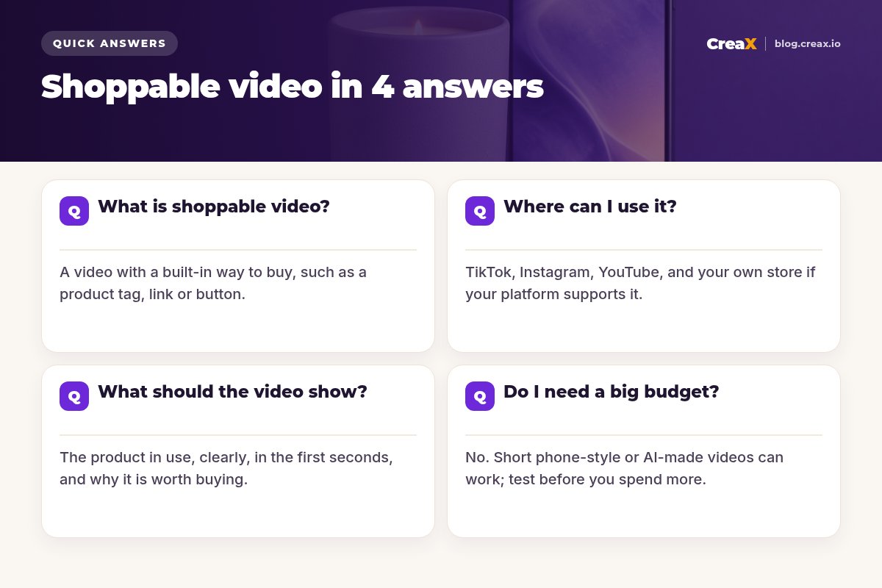Click the Q icon beside "Where can I use it?"
This screenshot has height=588, width=882.
coord(480,211)
